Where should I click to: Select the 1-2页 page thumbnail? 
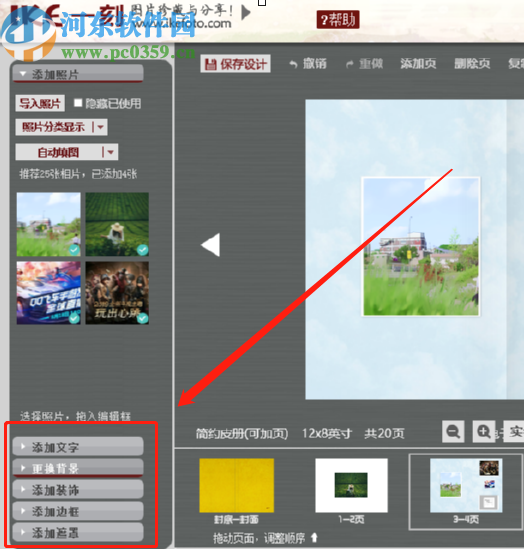(x=351, y=485)
